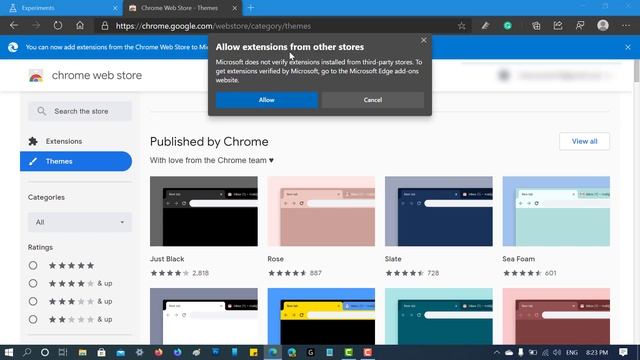Close the Chrome Web Store tab
The height and width of the screenshot is (360, 640).
(234, 8)
